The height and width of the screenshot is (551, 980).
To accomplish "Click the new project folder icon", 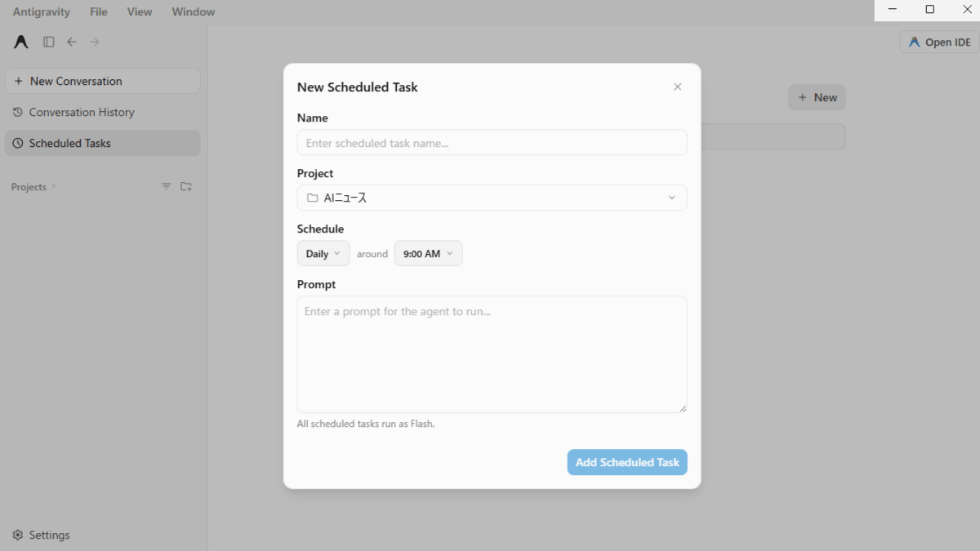I will (x=186, y=187).
